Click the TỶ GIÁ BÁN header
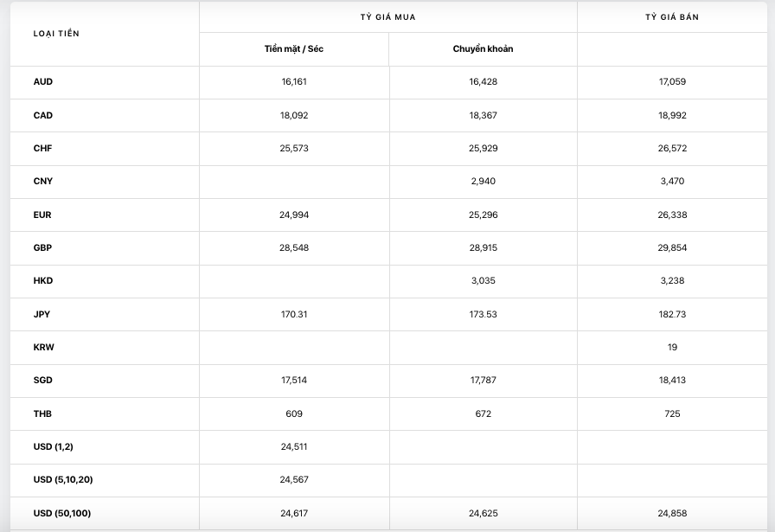This screenshot has height=532, width=775. point(672,17)
